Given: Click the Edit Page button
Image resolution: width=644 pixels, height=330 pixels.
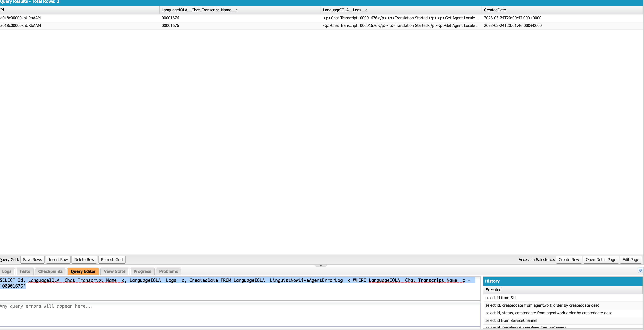Looking at the screenshot, I should [x=630, y=259].
